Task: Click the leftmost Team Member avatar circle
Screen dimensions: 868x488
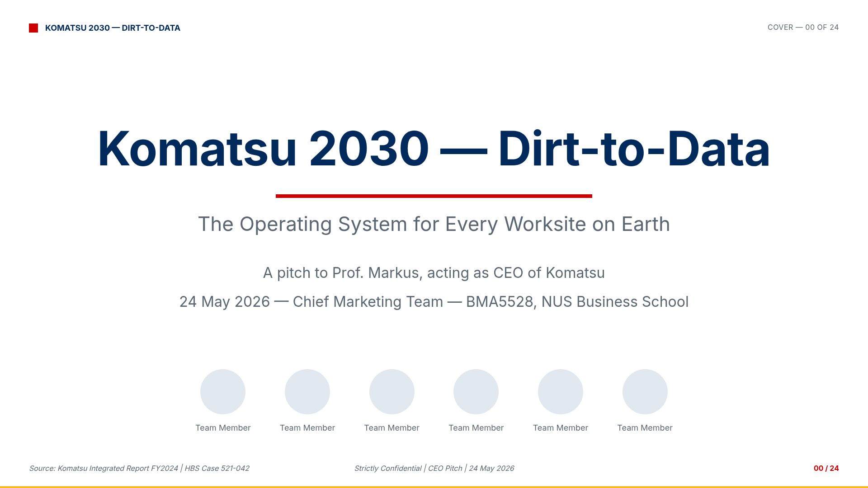Action: (x=223, y=392)
